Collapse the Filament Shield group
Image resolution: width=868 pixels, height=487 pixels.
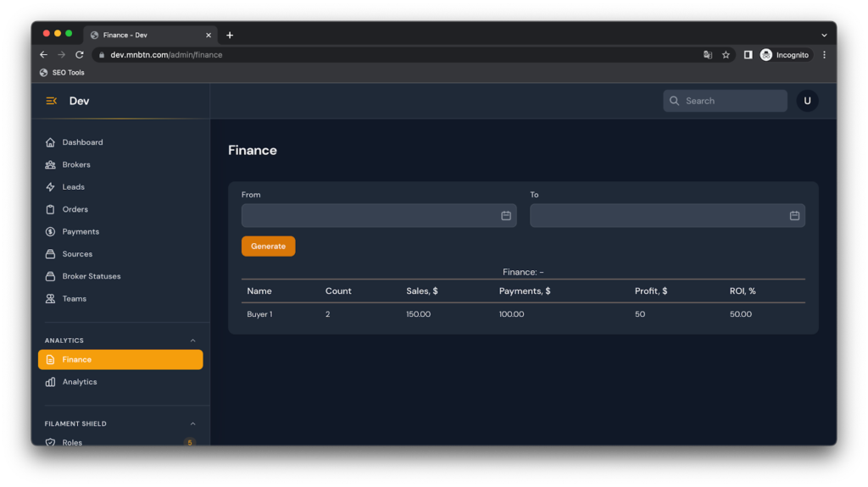192,423
